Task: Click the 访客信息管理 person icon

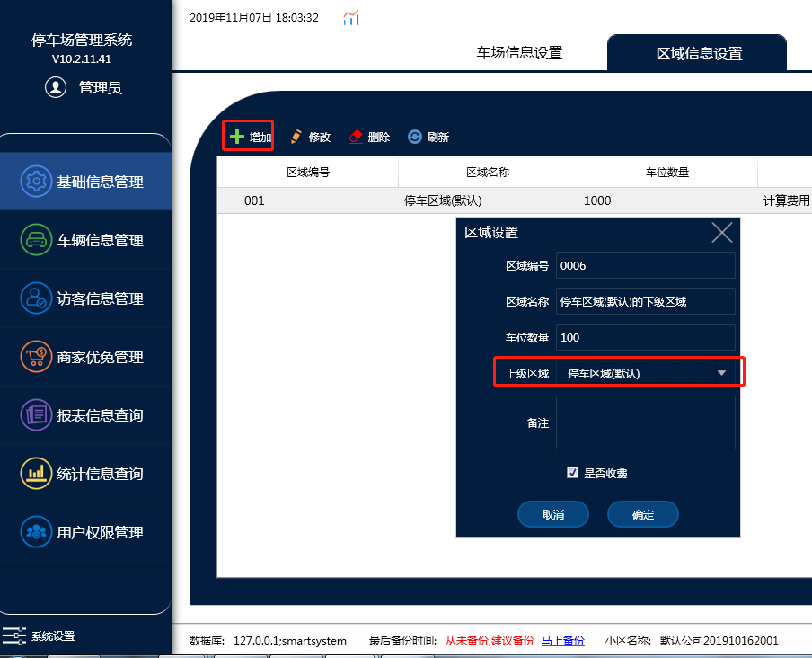Action: (36, 298)
